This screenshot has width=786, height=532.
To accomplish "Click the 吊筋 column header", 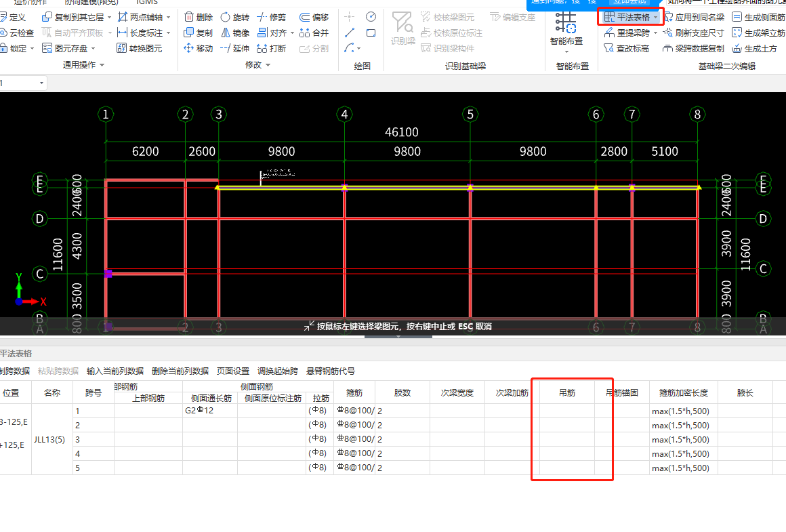I will click(x=567, y=392).
